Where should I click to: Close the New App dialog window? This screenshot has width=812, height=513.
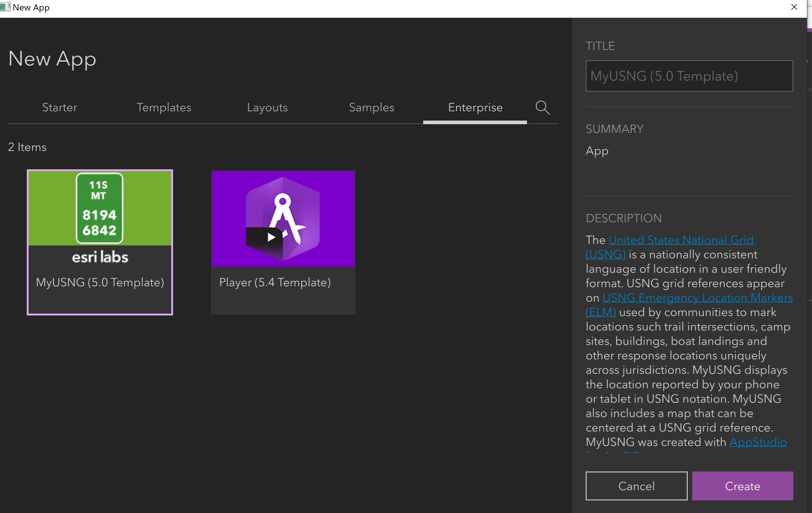click(794, 7)
